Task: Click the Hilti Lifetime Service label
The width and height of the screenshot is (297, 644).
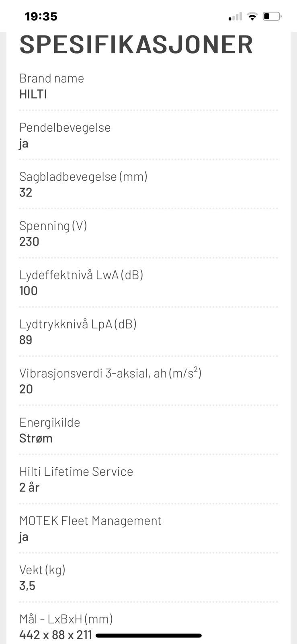Action: tap(76, 471)
